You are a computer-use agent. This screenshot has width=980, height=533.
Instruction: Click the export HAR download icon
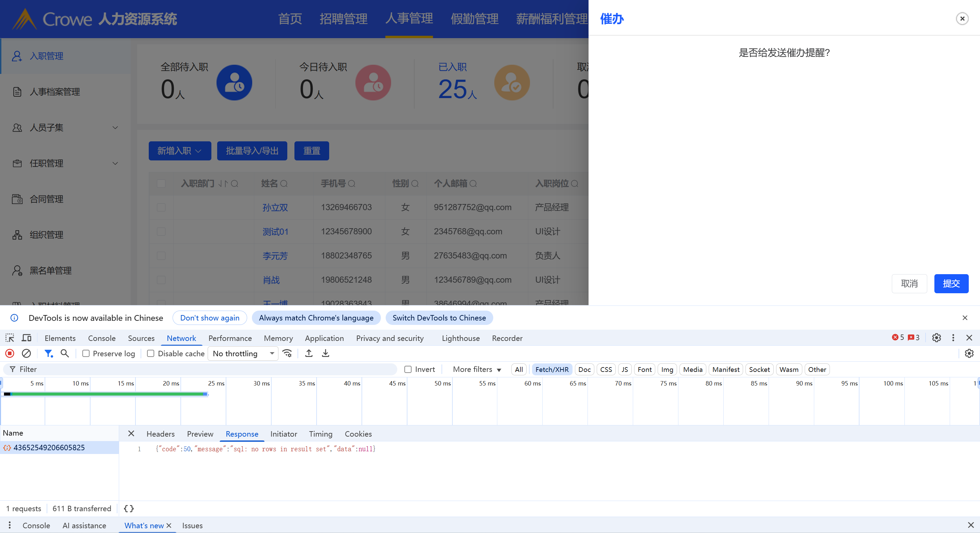click(325, 353)
